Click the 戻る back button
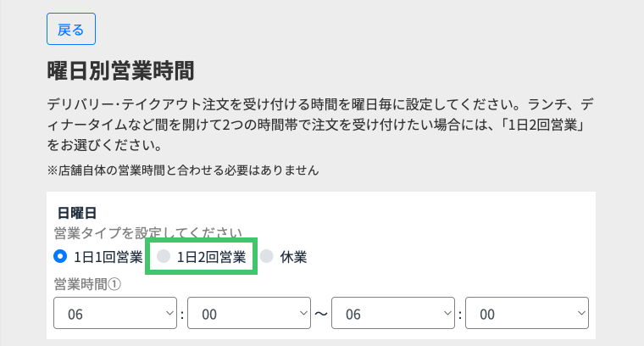 point(70,30)
